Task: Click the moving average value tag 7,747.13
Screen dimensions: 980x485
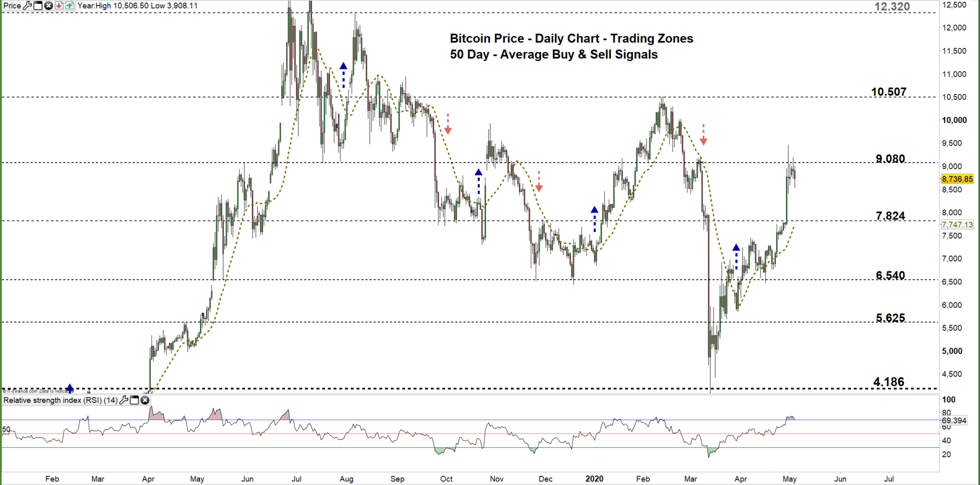Action: [958, 224]
